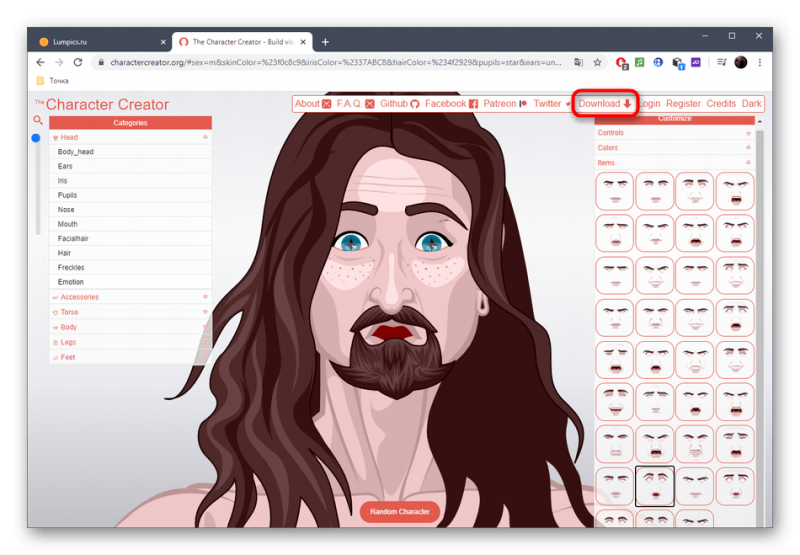Bookmark the page with star icon
Image resolution: width=800 pixels, height=555 pixels.
[x=597, y=62]
